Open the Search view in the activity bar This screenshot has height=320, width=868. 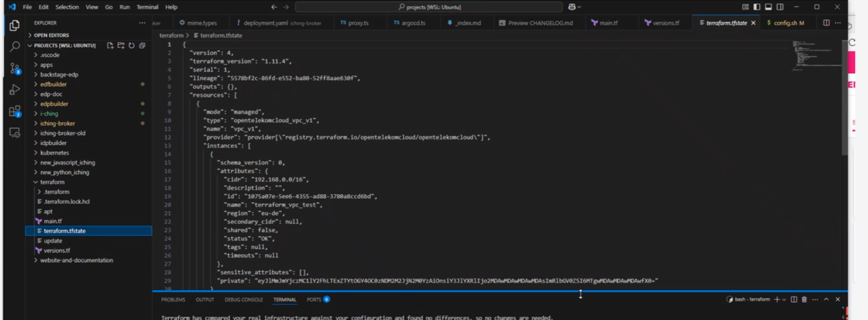pyautogui.click(x=15, y=46)
